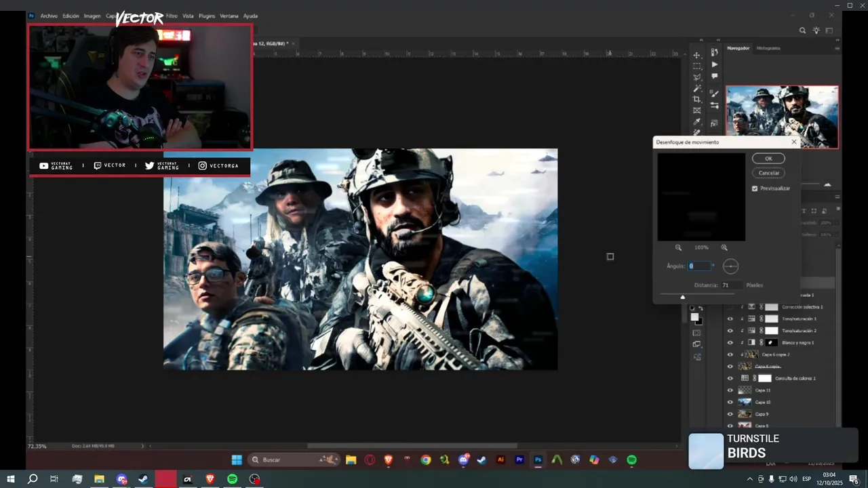Open the Actions panel play icon
The height and width of the screenshot is (488, 868).
[714, 64]
